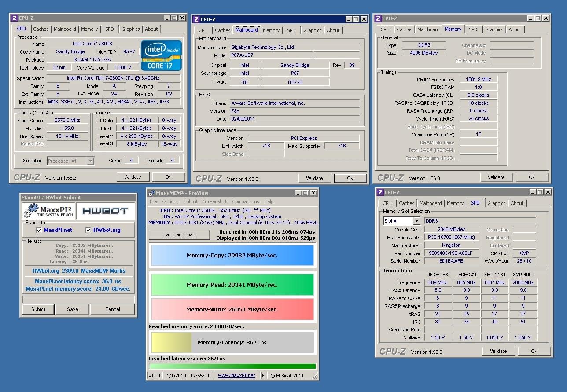Click the DRAM Frequency 1081.9 MHz field
567x392 pixels.
(x=479, y=79)
